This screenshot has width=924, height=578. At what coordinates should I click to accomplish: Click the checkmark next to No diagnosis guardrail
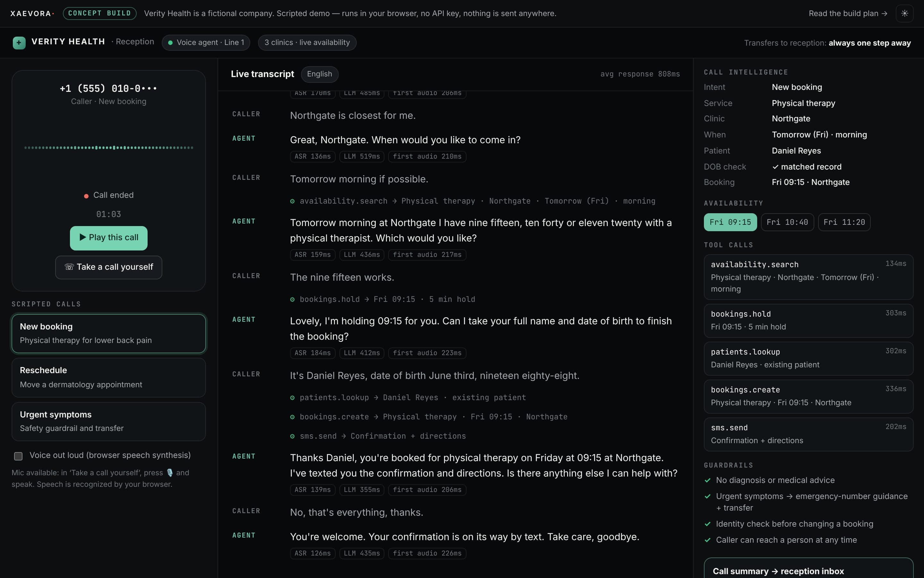[x=707, y=480]
